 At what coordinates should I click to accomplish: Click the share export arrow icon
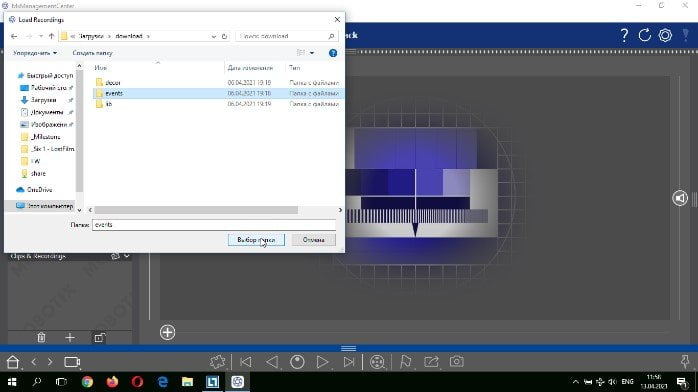click(431, 362)
